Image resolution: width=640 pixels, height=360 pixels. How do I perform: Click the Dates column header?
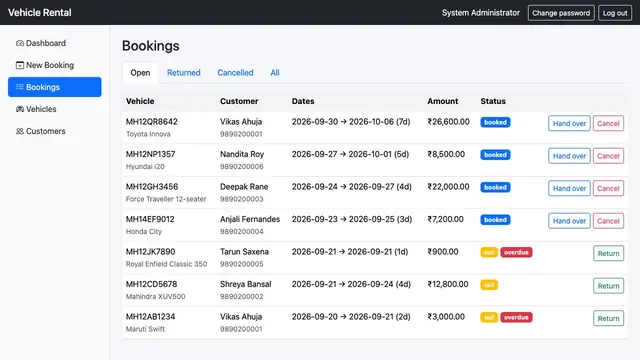303,101
